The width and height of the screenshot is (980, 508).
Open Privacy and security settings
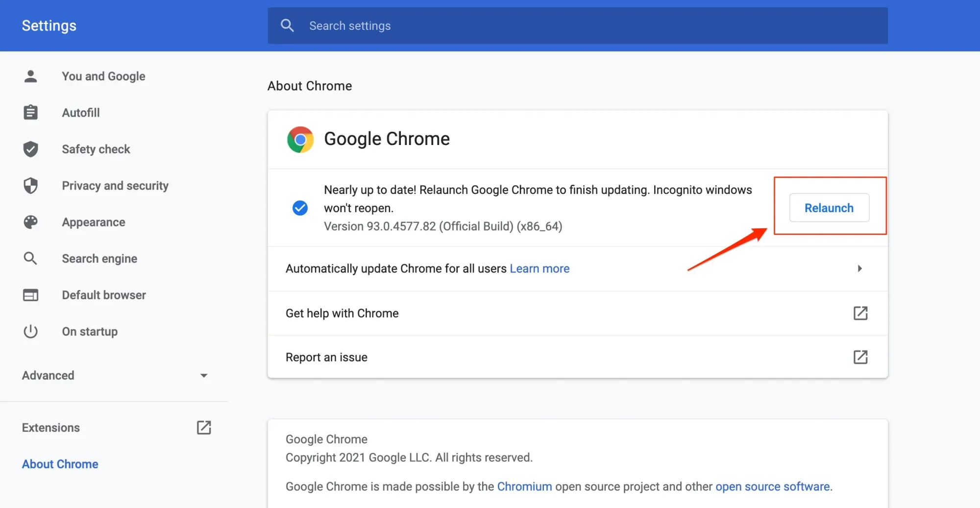pyautogui.click(x=115, y=186)
